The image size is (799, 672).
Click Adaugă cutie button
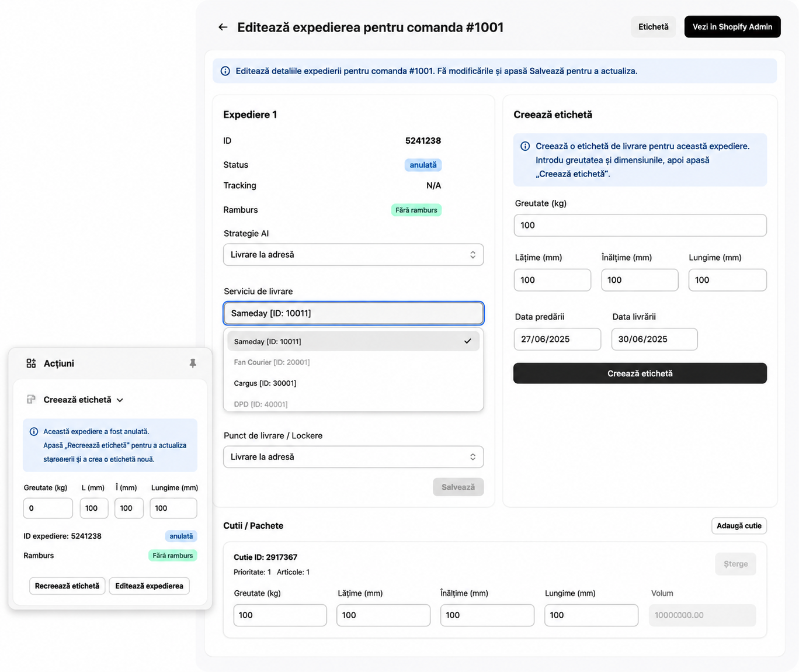(739, 526)
